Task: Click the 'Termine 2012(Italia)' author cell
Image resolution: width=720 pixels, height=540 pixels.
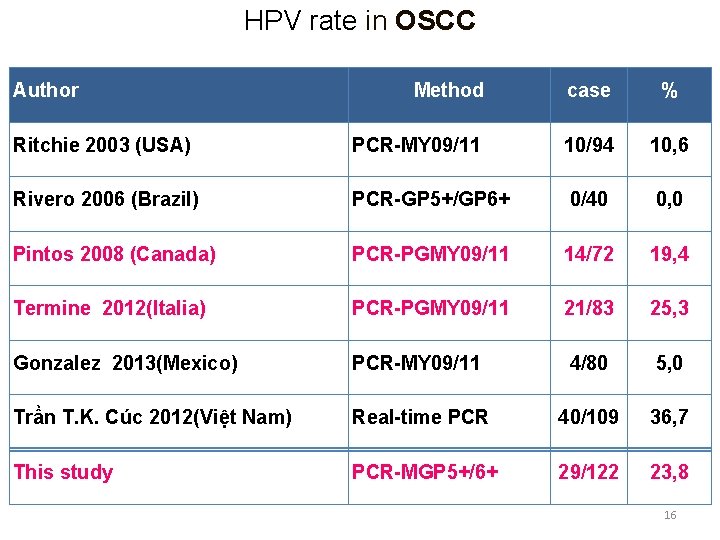Action: coord(109,308)
